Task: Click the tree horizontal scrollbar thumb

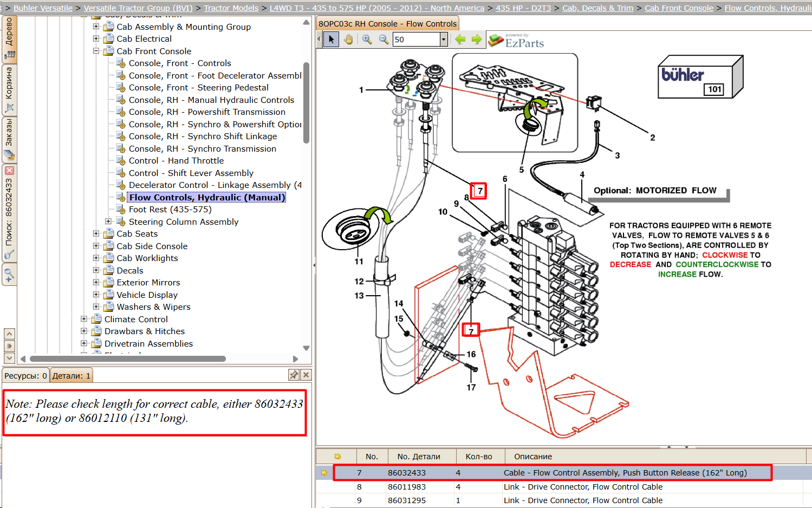Action: tap(128, 359)
